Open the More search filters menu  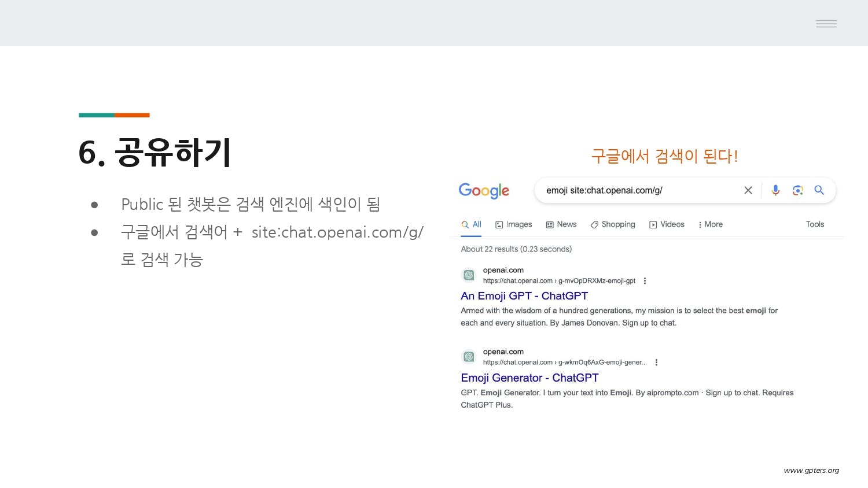coord(711,224)
